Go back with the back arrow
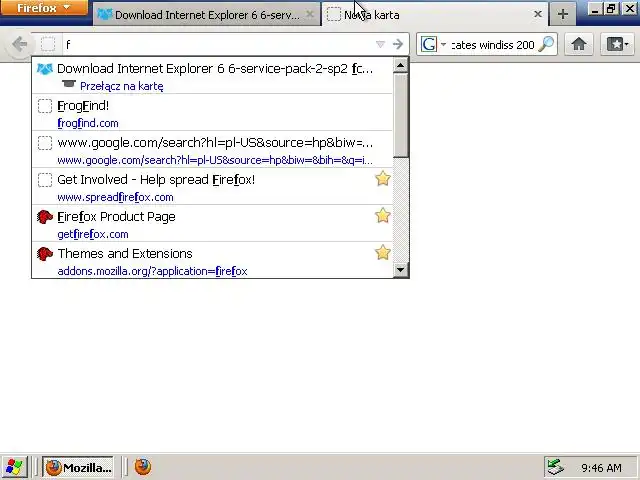The height and width of the screenshot is (480, 640). (x=19, y=44)
